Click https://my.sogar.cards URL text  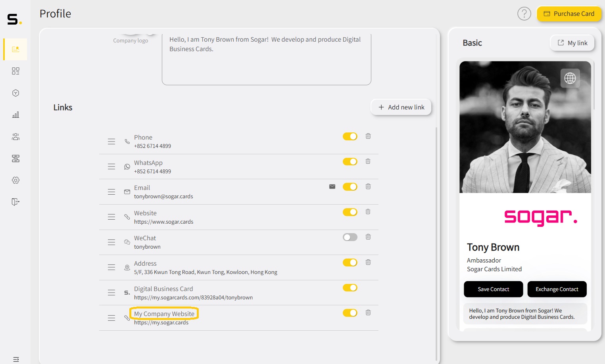[x=161, y=322]
